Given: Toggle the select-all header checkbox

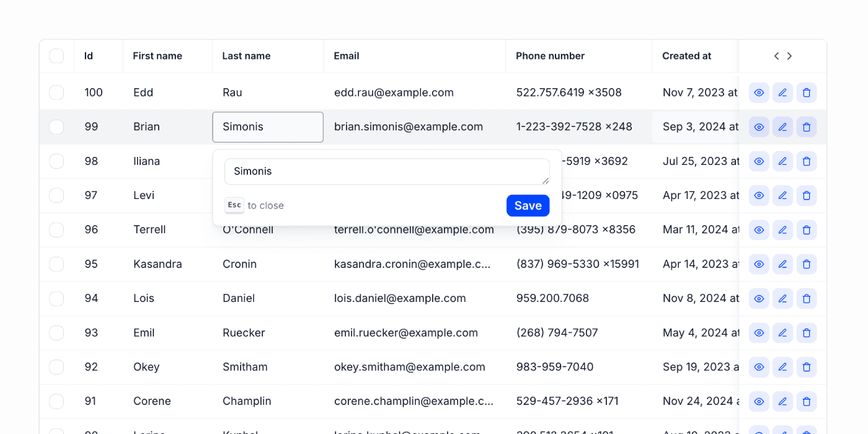Looking at the screenshot, I should (x=56, y=56).
